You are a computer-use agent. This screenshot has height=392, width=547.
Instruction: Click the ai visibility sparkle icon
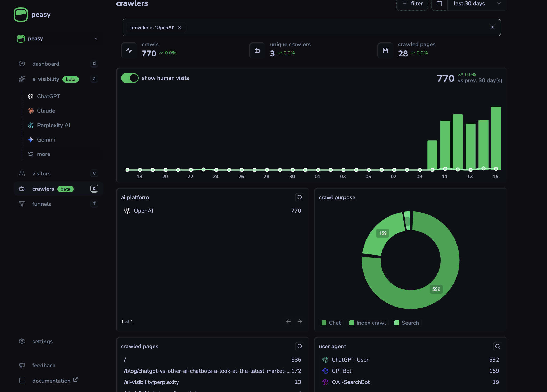(x=22, y=79)
